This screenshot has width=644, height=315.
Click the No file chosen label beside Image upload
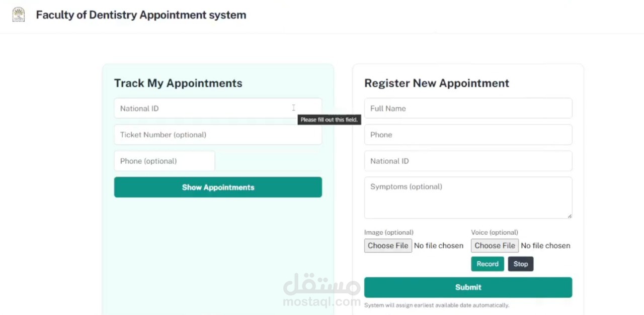(x=438, y=245)
